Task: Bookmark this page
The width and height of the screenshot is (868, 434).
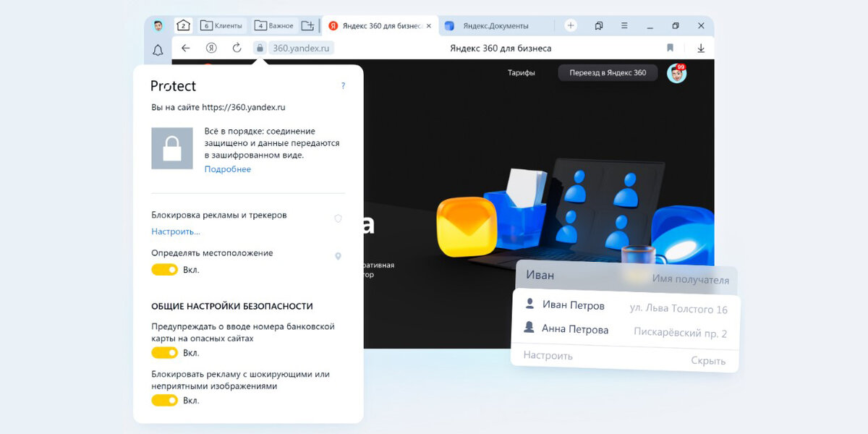Action: pos(670,48)
